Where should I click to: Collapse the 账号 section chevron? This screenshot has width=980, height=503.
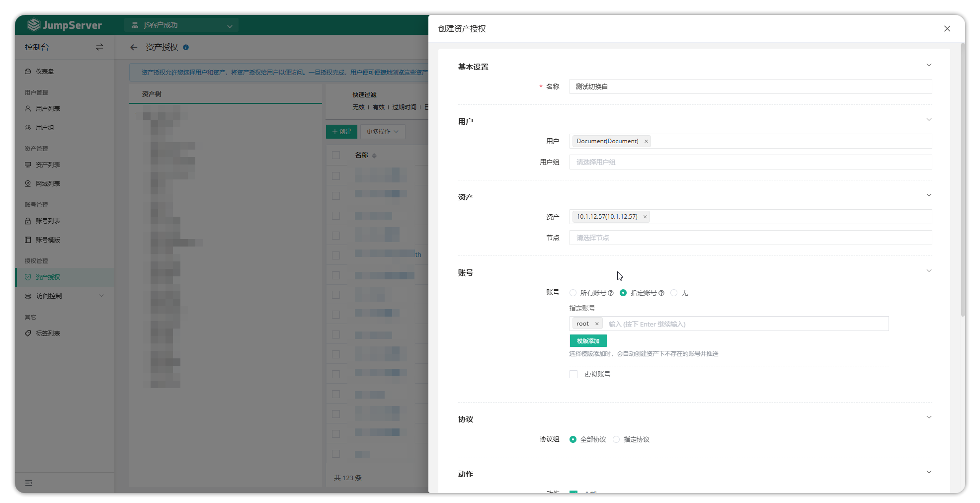pyautogui.click(x=928, y=271)
